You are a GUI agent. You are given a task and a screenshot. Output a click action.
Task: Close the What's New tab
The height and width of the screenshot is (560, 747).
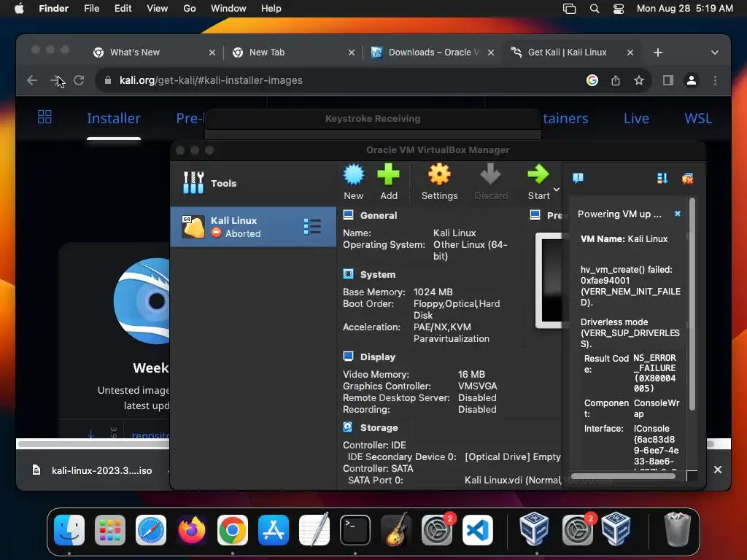[x=212, y=52]
